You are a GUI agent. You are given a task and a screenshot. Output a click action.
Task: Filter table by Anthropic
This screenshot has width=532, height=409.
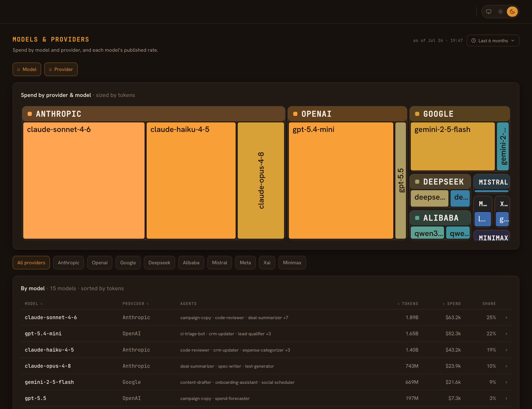click(68, 263)
